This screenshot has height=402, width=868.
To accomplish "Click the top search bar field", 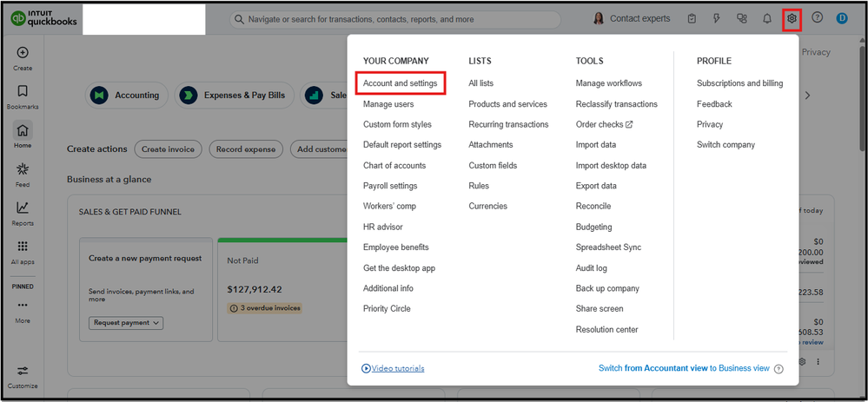I will point(400,18).
